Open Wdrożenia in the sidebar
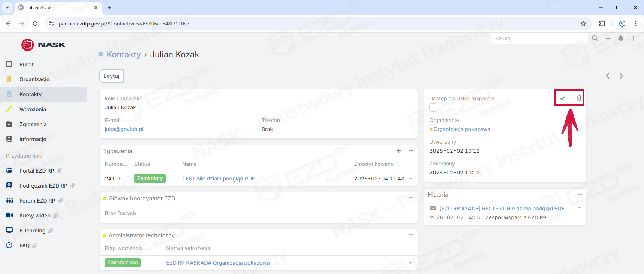 [33, 109]
